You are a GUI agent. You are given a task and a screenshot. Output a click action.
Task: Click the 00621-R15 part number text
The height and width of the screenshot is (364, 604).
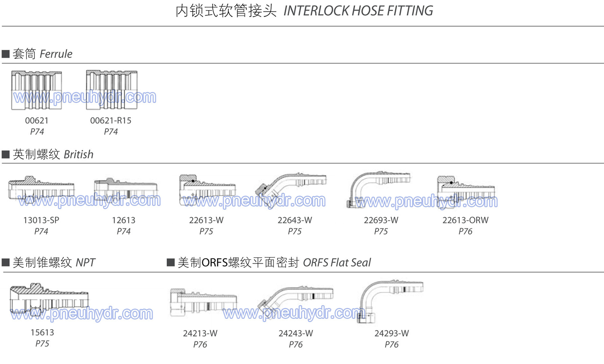(111, 121)
